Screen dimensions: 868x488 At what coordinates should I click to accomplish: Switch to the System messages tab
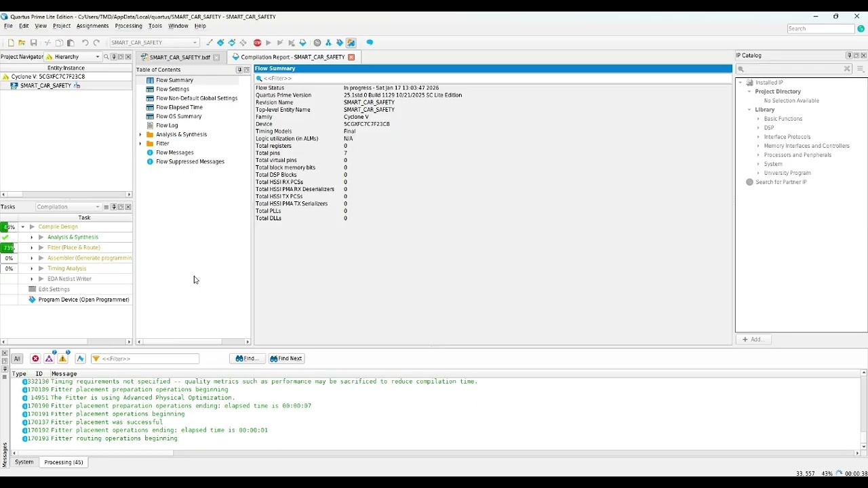[24, 462]
